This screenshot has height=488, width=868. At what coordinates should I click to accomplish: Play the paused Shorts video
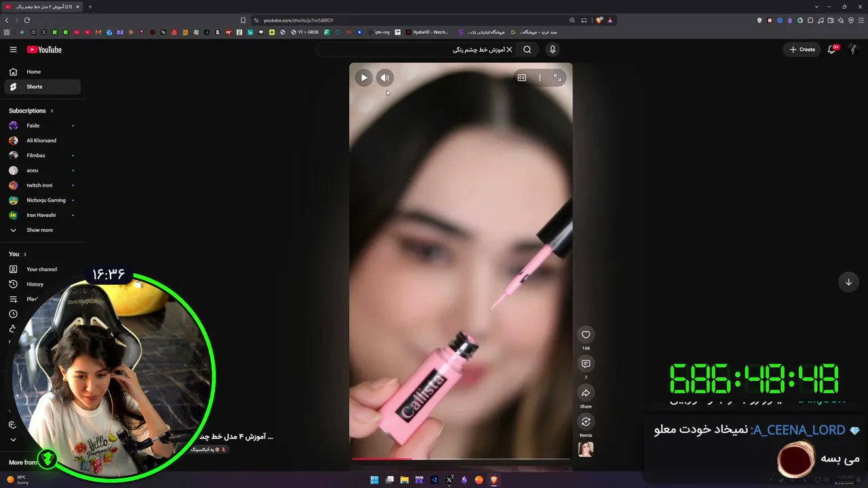pyautogui.click(x=364, y=78)
